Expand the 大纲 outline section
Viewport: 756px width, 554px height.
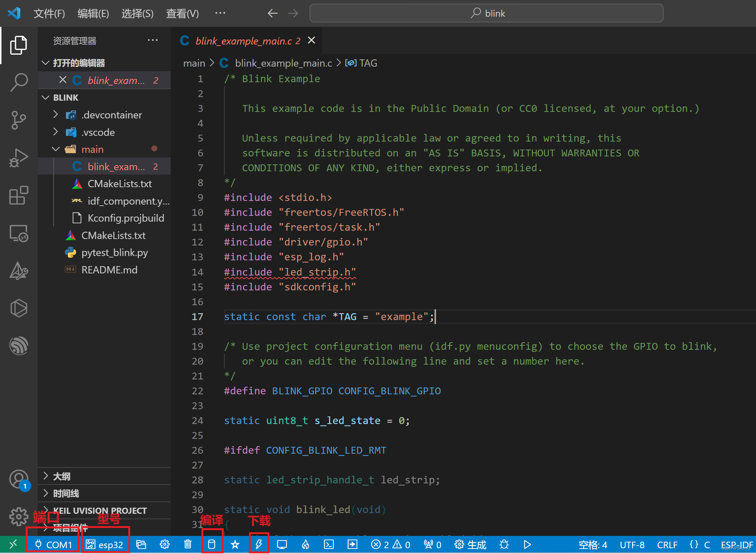coord(62,476)
